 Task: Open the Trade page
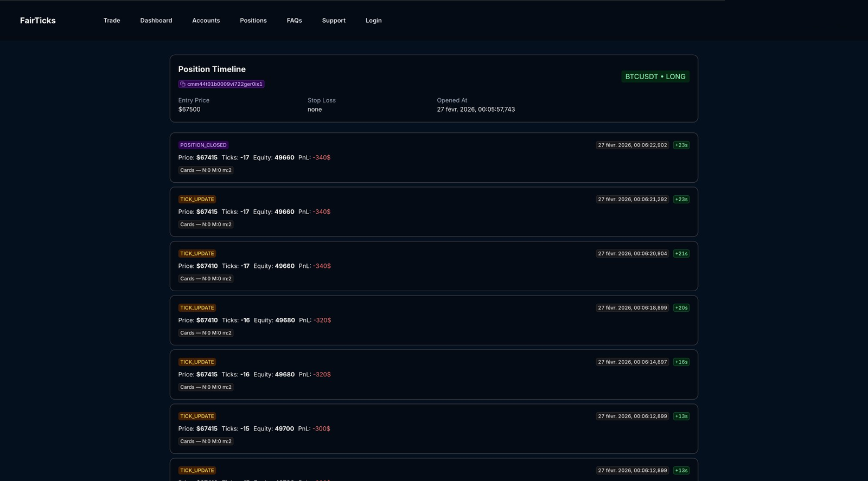(x=112, y=21)
